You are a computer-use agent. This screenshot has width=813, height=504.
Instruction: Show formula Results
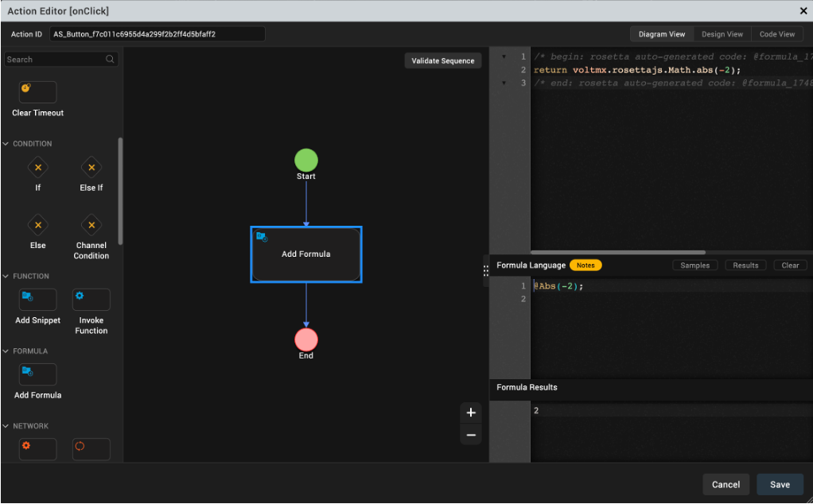click(x=745, y=266)
